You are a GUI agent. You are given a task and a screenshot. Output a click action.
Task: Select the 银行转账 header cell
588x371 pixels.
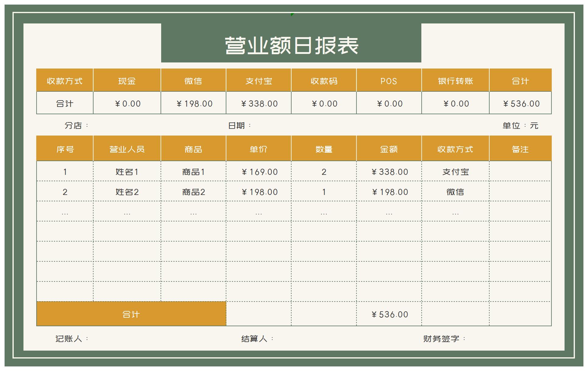pos(455,80)
